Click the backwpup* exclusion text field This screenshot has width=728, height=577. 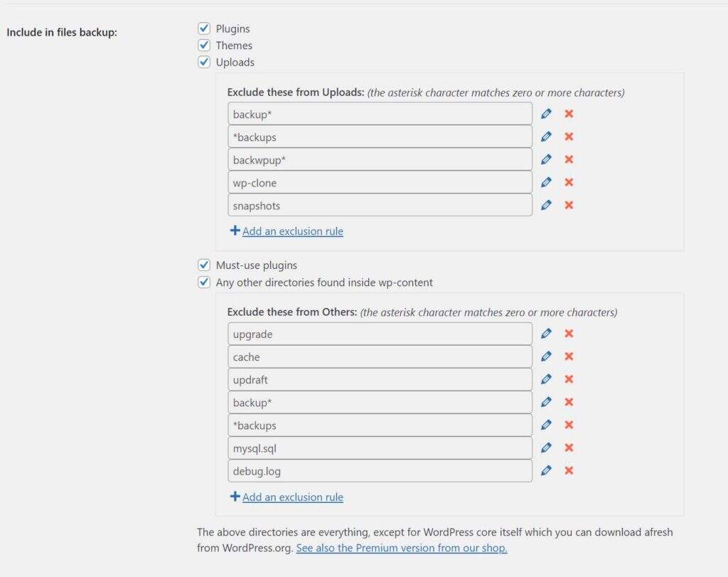point(380,159)
